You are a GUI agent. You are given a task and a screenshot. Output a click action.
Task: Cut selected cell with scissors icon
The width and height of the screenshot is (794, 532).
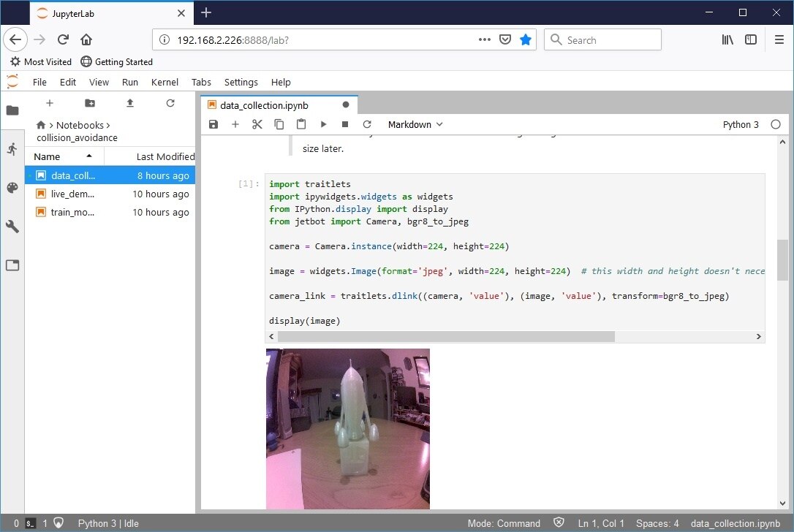coord(257,124)
